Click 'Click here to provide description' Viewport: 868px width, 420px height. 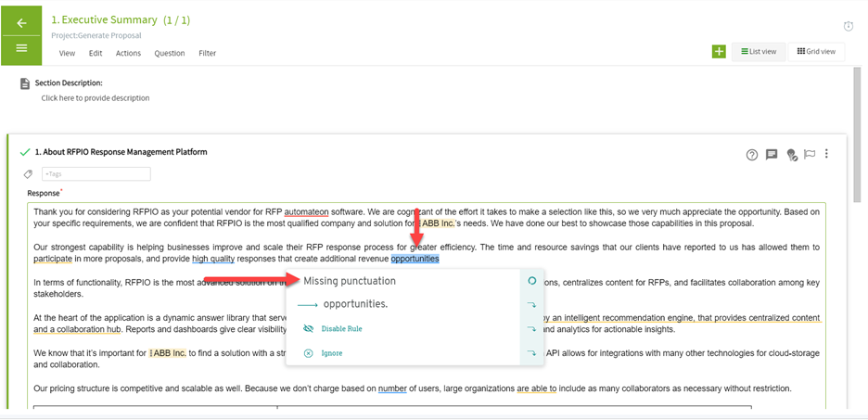pos(96,98)
